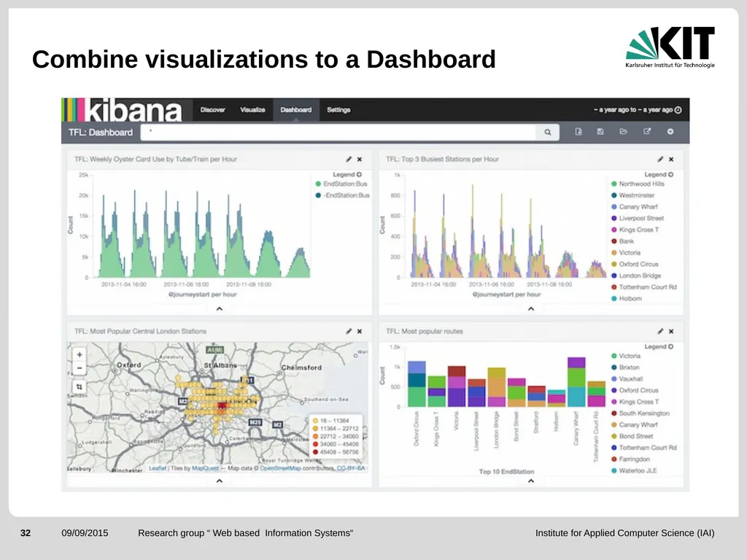Share the dashboard
This screenshot has height=560, width=747.
[x=647, y=131]
